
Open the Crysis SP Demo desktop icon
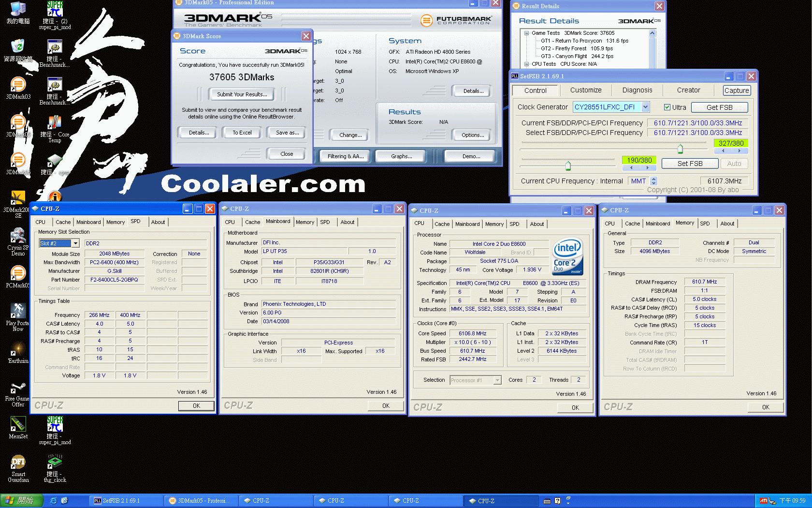(x=18, y=242)
